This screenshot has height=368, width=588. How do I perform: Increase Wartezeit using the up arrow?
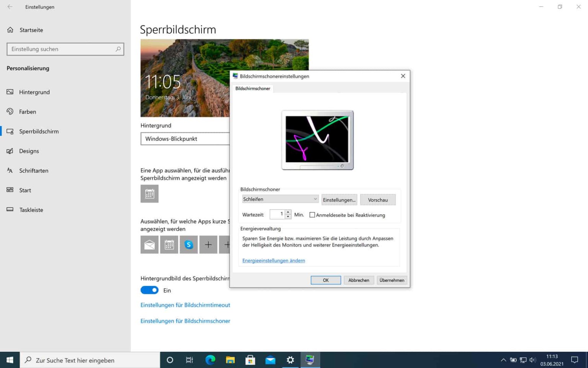pyautogui.click(x=288, y=212)
